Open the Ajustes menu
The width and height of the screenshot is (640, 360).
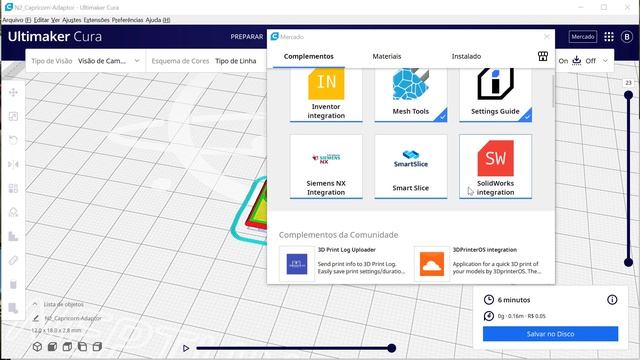pos(71,20)
